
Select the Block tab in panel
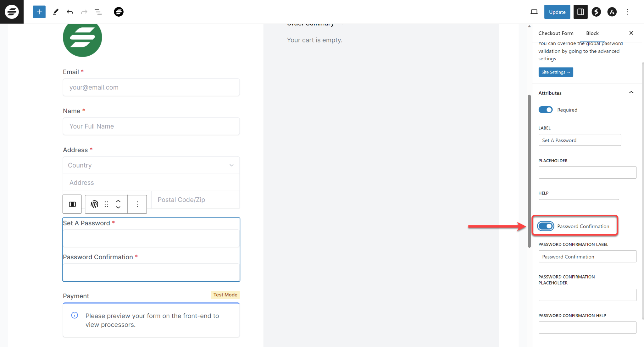tap(592, 33)
